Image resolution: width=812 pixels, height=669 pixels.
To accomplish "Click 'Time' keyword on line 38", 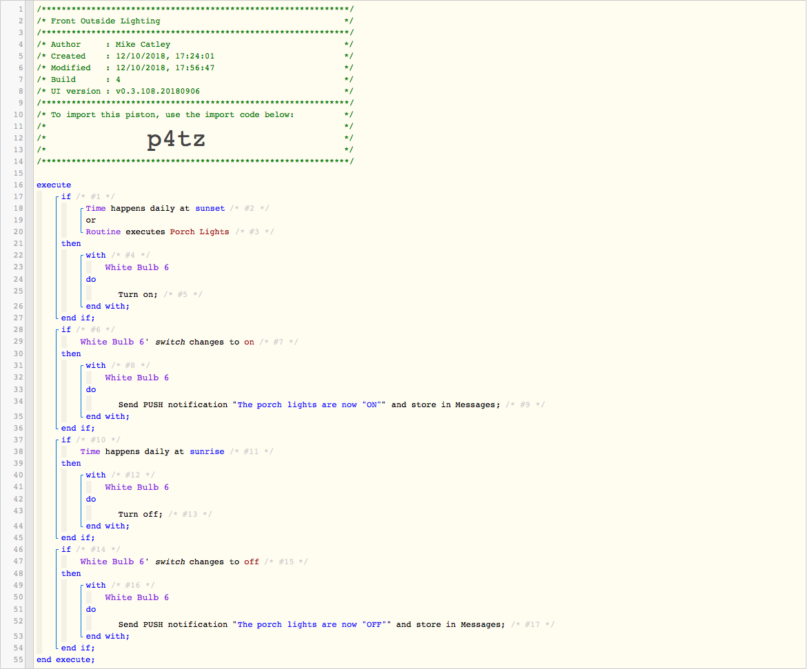I will (x=90, y=451).
